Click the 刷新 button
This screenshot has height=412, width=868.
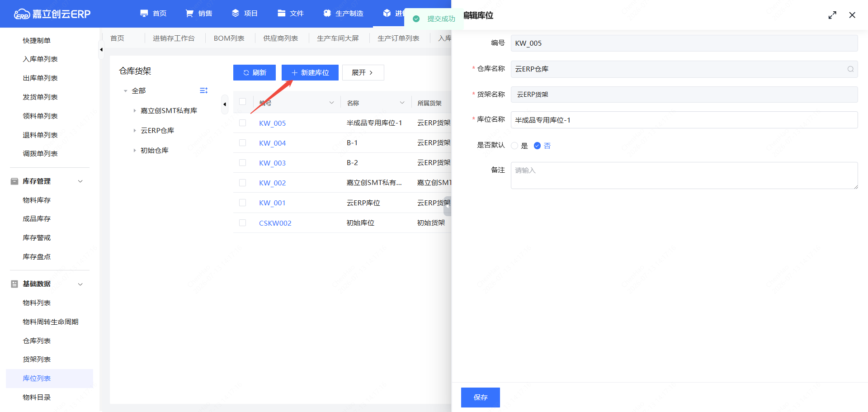point(255,73)
